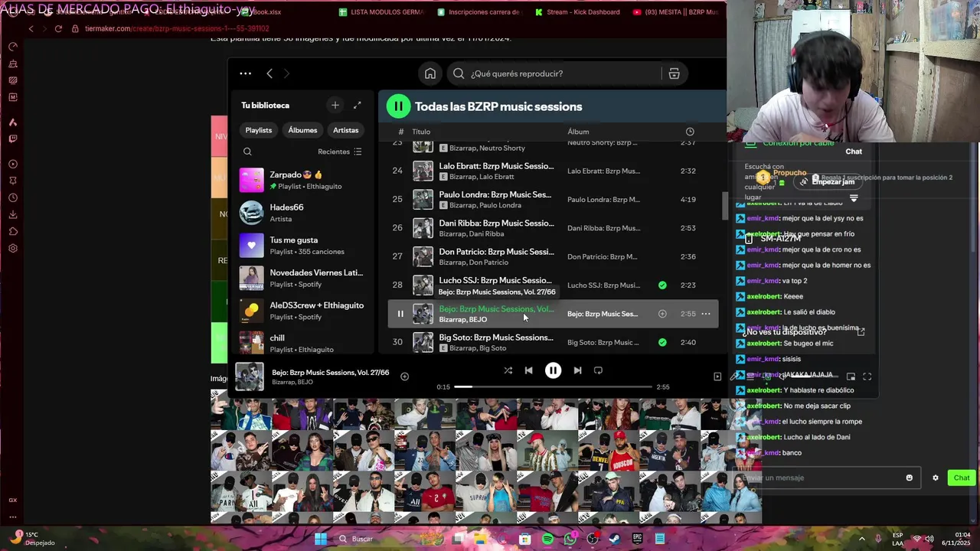Image resolution: width=980 pixels, height=551 pixels.
Task: Toggle shuffle in player bar
Action: pos(508,370)
